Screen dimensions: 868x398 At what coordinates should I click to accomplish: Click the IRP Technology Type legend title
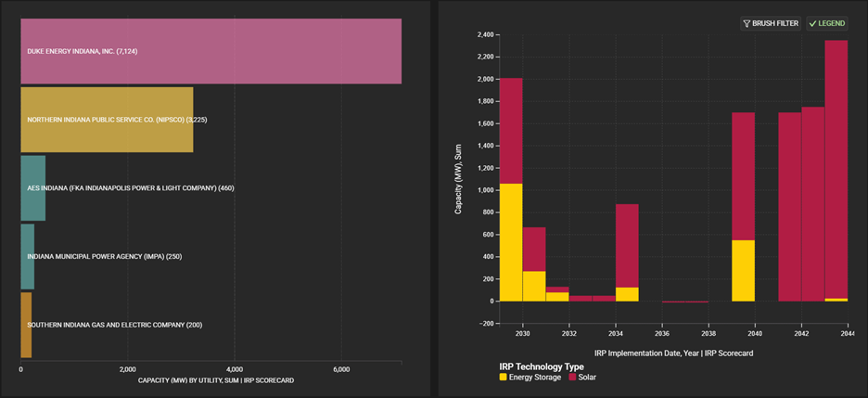542,366
